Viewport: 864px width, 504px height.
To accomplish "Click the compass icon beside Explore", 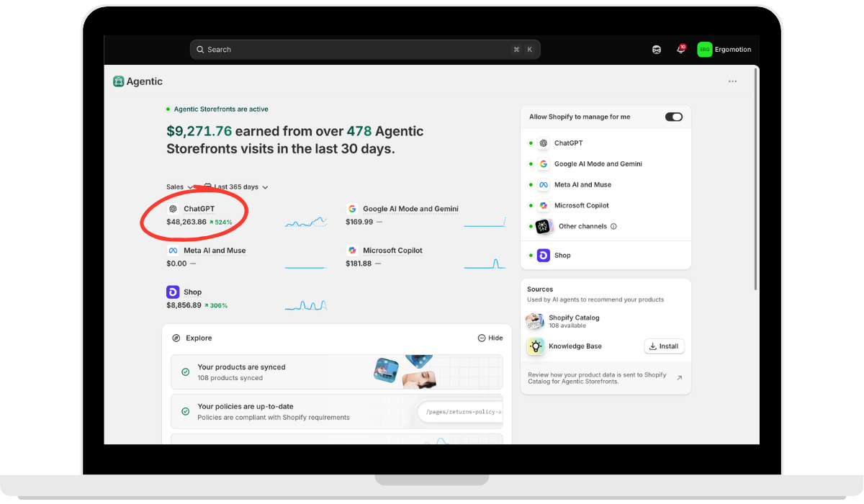I will (x=176, y=338).
